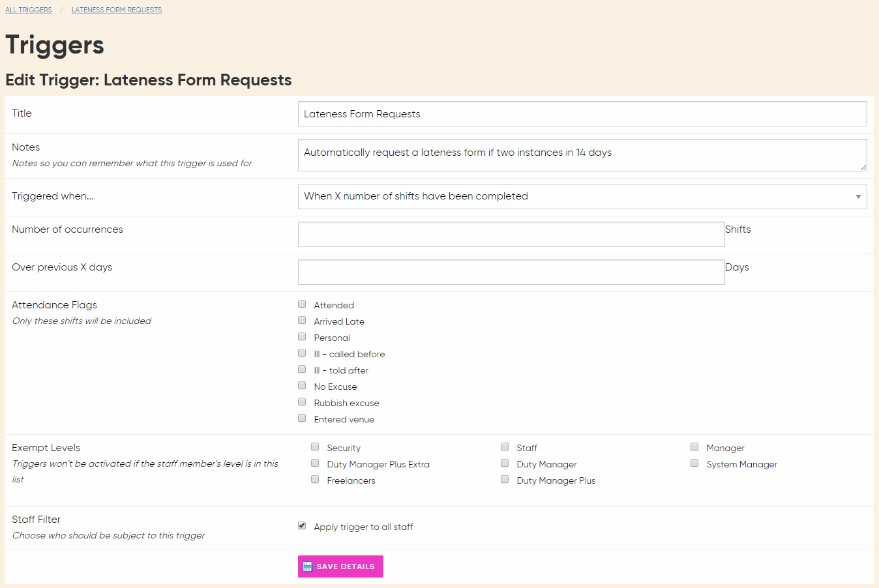The height and width of the screenshot is (588, 879).
Task: Uncheck 'Apply trigger to all staff'
Action: point(302,526)
